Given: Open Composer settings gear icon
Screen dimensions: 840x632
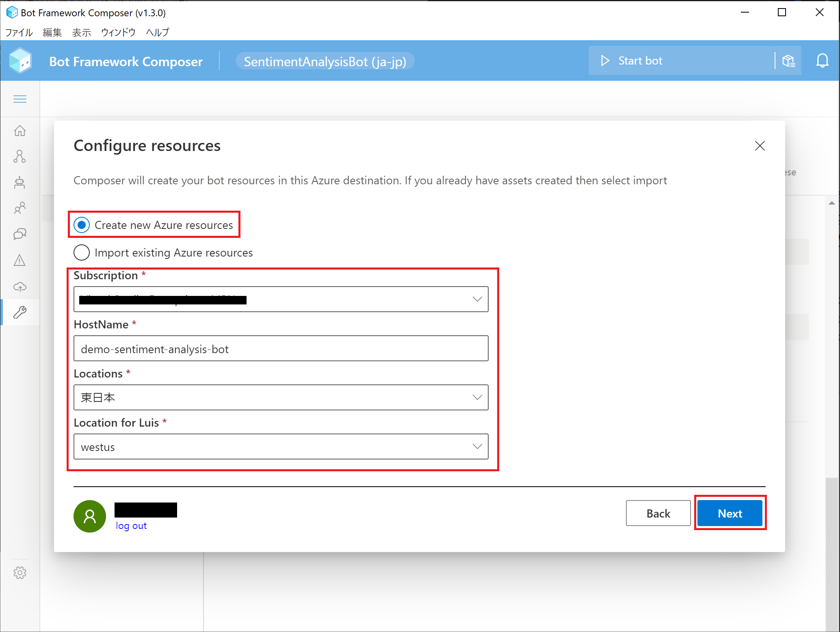Looking at the screenshot, I should 19,573.
